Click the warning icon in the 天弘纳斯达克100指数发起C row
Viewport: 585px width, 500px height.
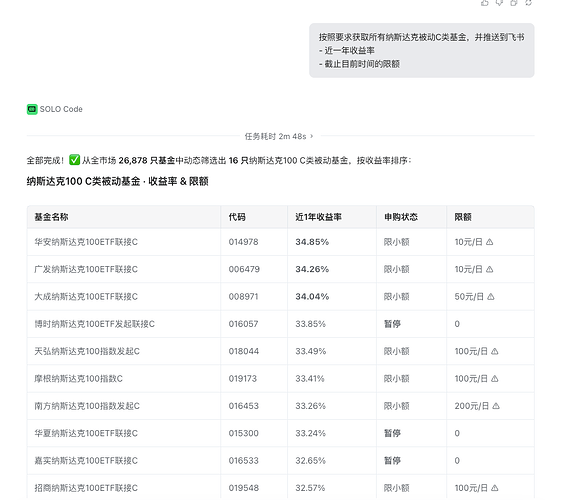coord(495,351)
